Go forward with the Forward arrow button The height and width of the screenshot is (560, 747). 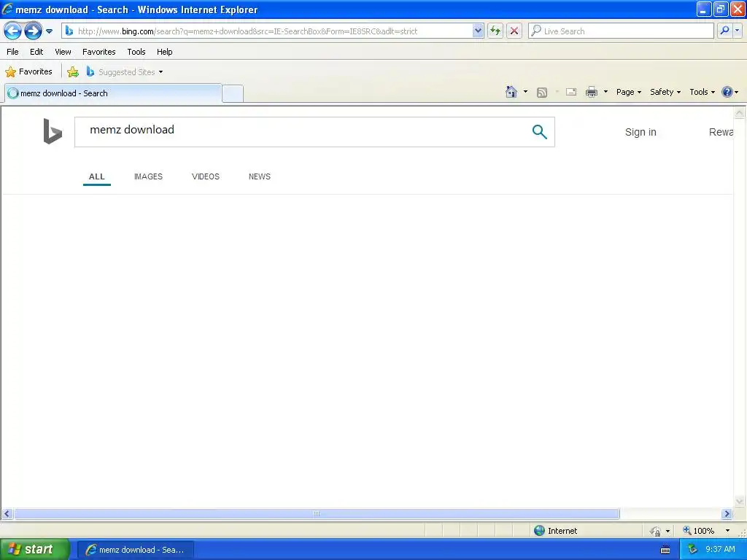click(x=33, y=31)
